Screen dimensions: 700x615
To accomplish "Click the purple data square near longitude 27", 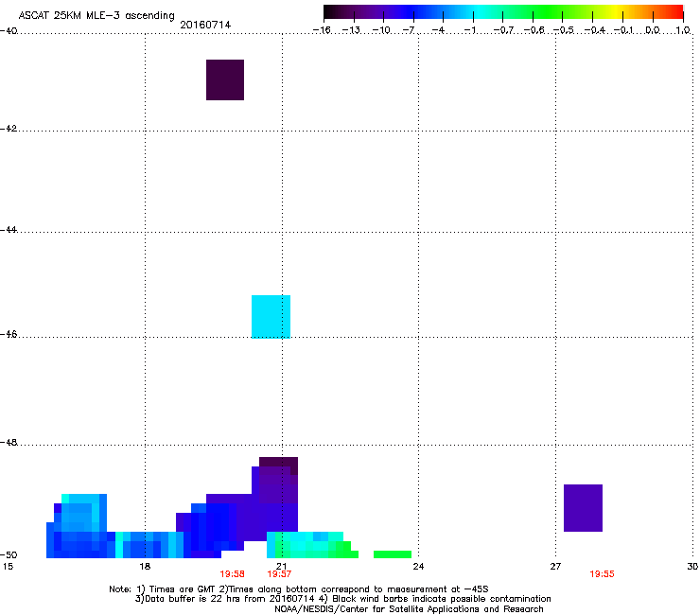I will click(583, 508).
